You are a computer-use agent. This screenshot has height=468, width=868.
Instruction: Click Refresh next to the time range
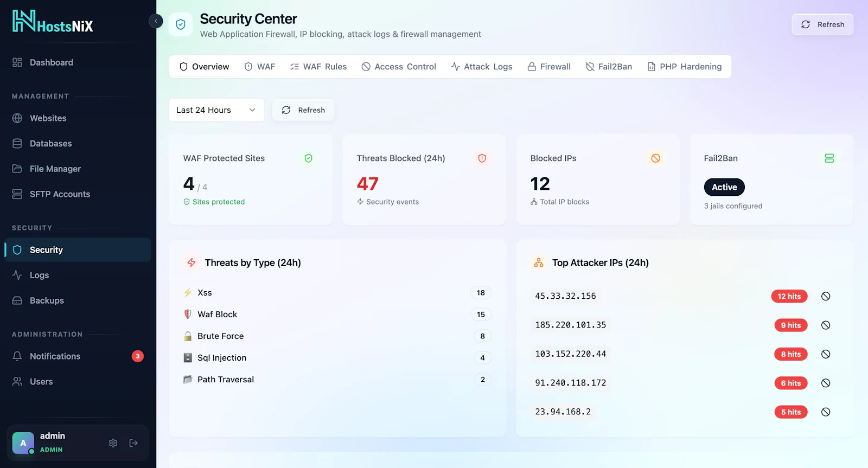(303, 110)
